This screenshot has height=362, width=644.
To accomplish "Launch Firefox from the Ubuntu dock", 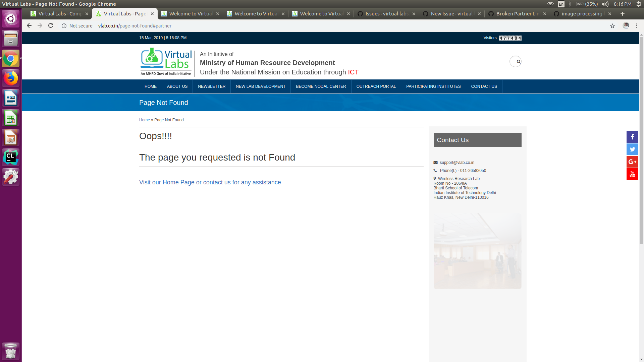I will [11, 78].
